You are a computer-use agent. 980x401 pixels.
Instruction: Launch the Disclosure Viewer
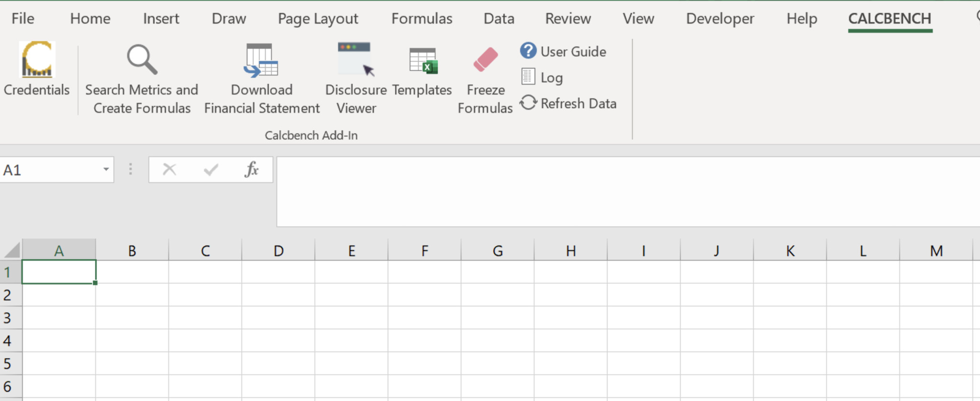[x=356, y=60]
